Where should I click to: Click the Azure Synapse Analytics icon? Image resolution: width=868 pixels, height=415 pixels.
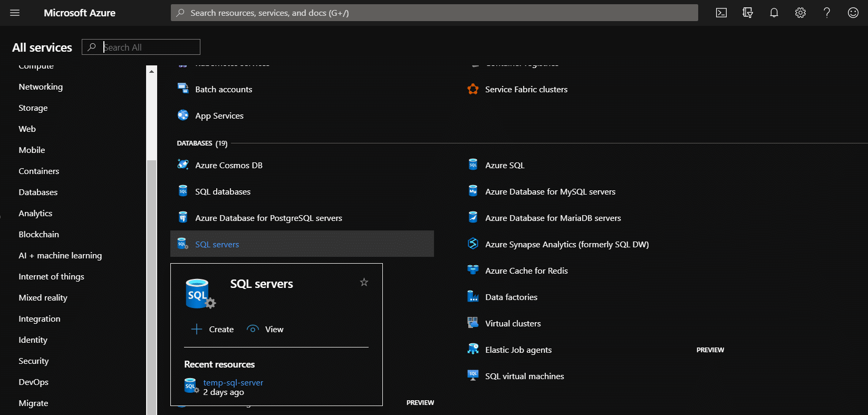click(x=473, y=244)
